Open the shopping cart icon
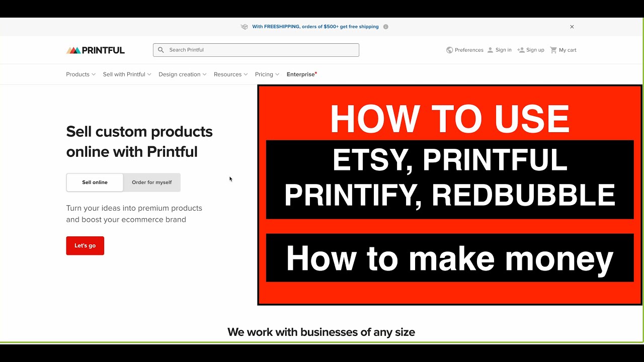644x362 pixels. (553, 50)
